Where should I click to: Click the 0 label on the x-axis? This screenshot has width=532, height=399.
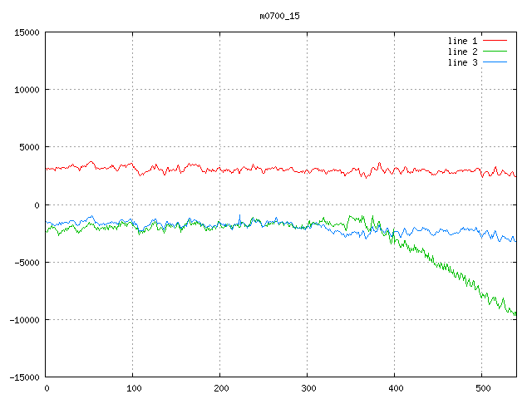click(x=47, y=388)
